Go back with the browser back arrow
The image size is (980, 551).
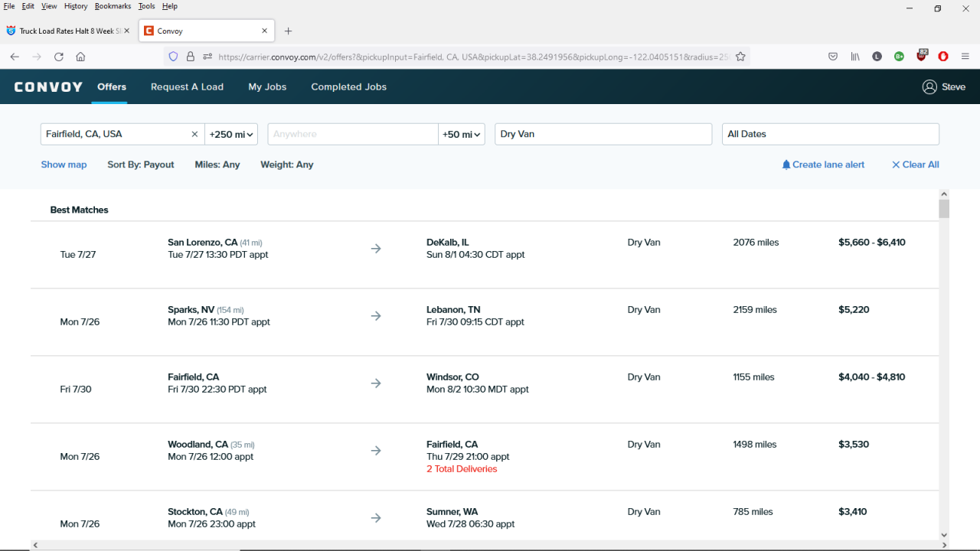[x=15, y=57]
